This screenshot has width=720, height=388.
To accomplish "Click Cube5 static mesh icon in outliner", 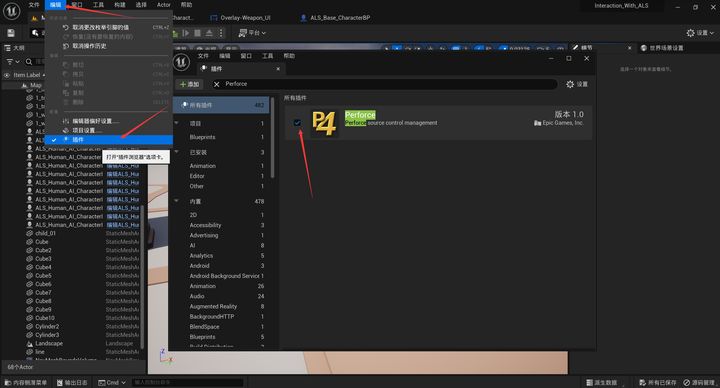I will click(x=30, y=276).
